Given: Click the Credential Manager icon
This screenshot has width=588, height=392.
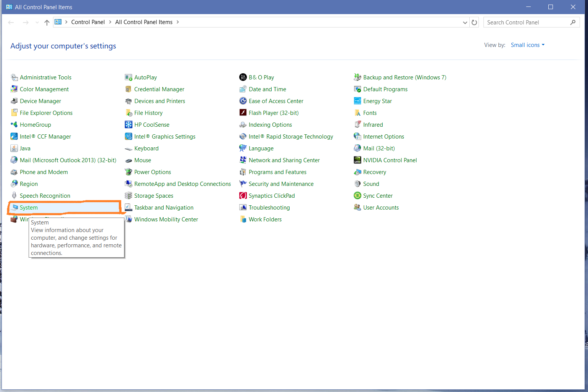Looking at the screenshot, I should 129,89.
